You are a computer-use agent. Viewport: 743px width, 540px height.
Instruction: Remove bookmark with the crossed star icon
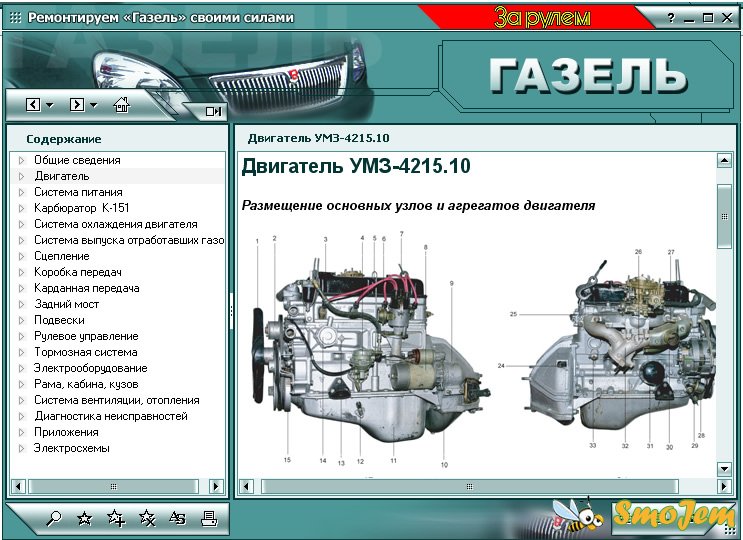point(147,519)
